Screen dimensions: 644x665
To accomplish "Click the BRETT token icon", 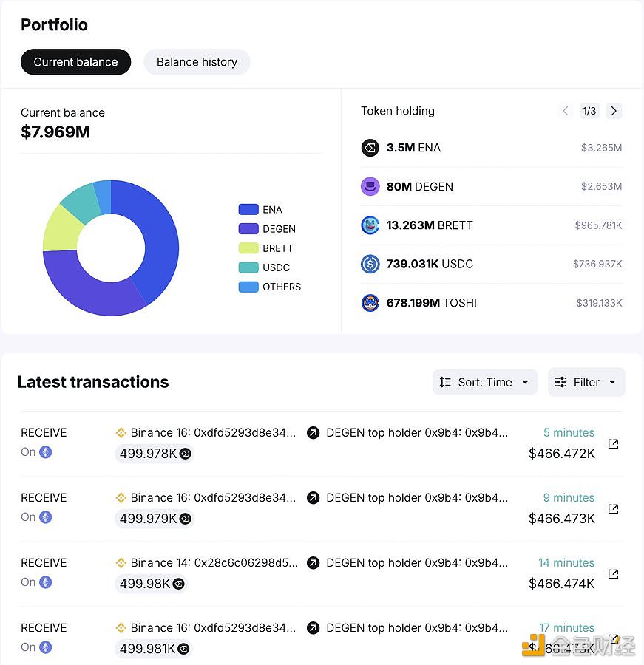I will point(370,225).
